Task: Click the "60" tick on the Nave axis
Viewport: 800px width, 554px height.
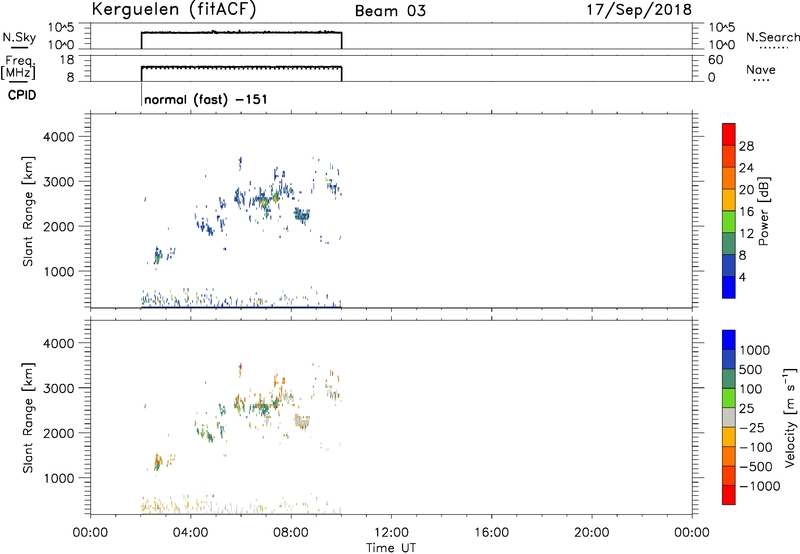Action: point(715,60)
